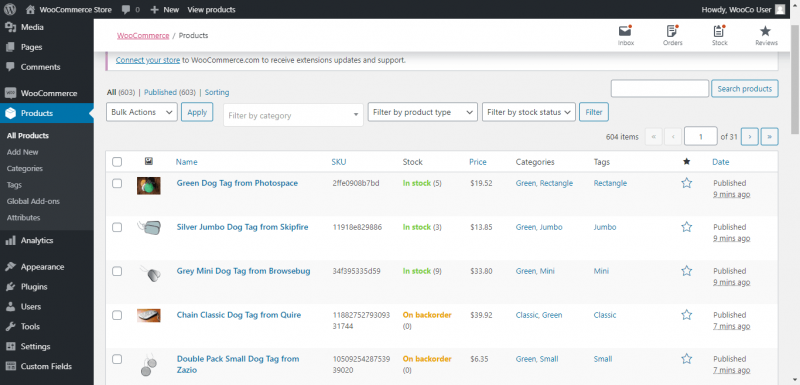Toggle featured star for Silver Jumbo Dog Tag

click(687, 227)
